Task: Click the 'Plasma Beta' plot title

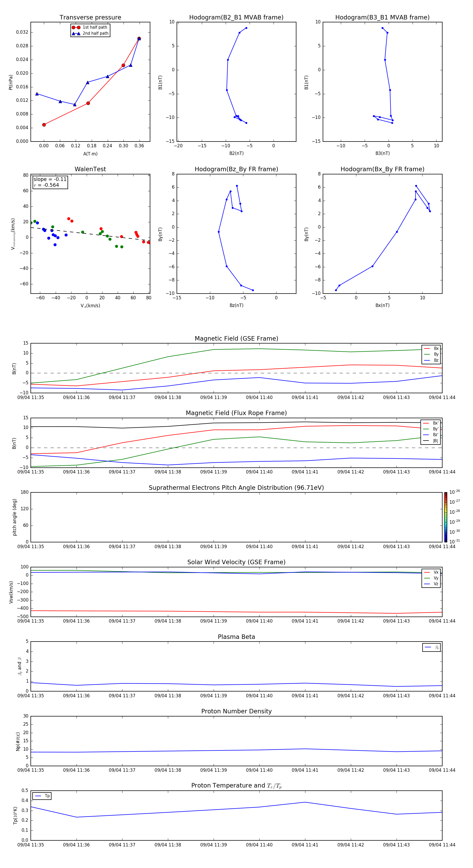Action: point(236,637)
